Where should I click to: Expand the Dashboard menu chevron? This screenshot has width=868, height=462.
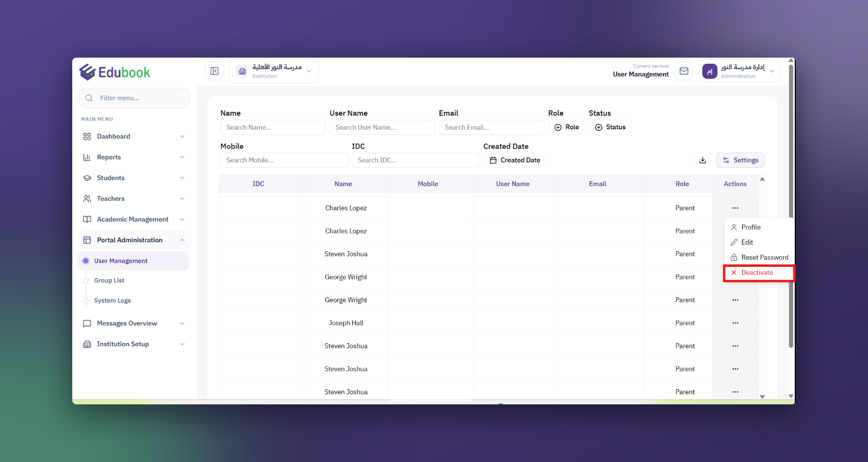click(182, 136)
